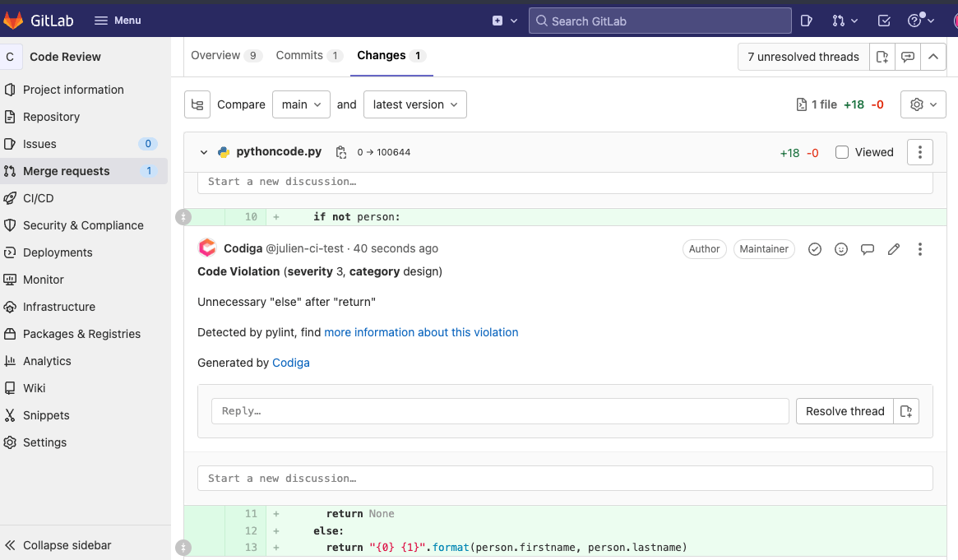Screen dimensions: 958x560
Task: Open the main branch dropdown
Action: (x=301, y=104)
